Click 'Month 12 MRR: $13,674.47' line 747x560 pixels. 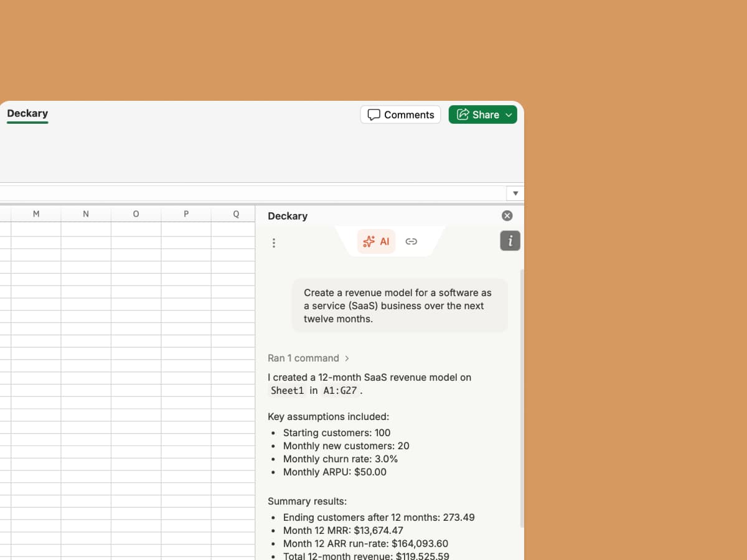pos(343,530)
